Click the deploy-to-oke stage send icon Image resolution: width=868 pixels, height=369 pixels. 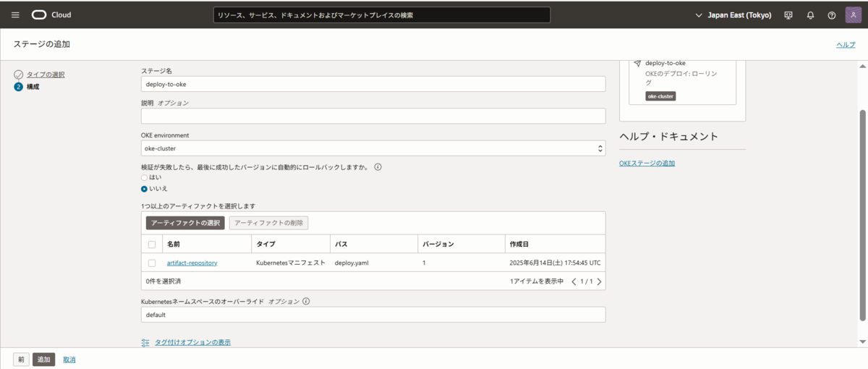[637, 64]
